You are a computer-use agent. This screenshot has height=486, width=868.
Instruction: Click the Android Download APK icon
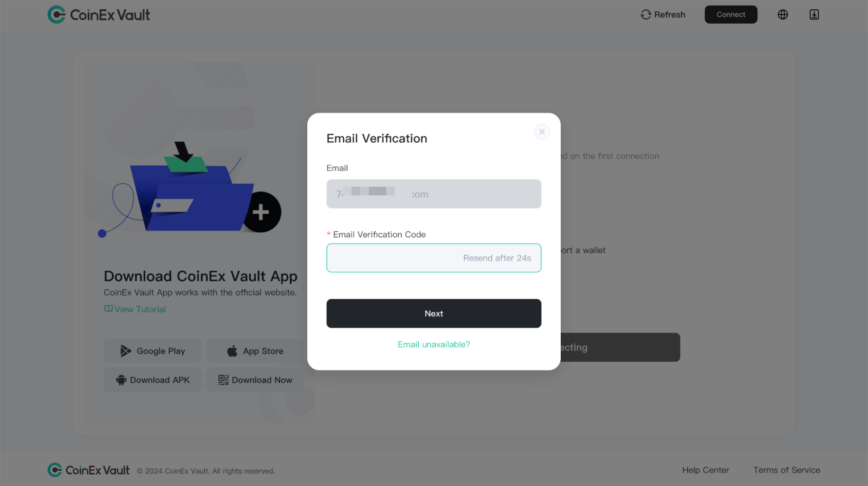121,380
